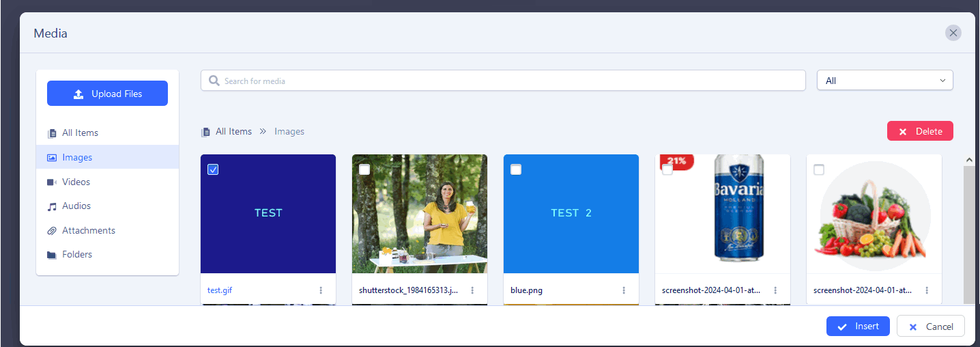This screenshot has height=347, width=980.
Task: Click the Insert button
Action: (x=858, y=327)
